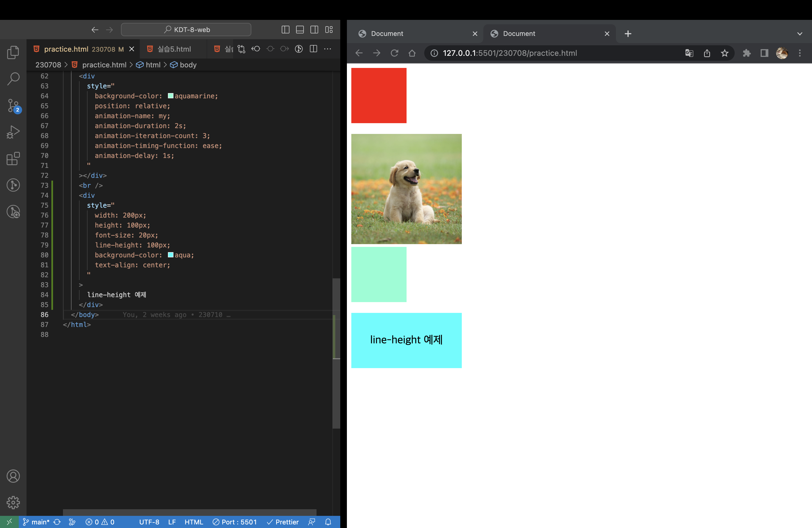Change HTML language mode
The width and height of the screenshot is (812, 528).
(194, 522)
